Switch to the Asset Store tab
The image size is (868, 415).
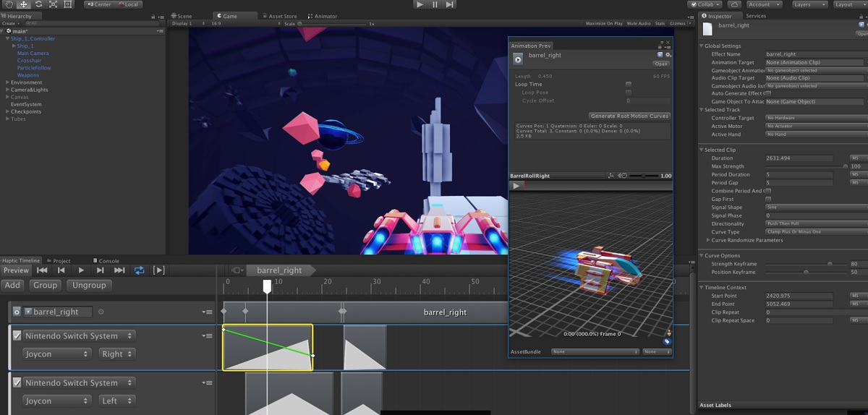click(x=279, y=16)
